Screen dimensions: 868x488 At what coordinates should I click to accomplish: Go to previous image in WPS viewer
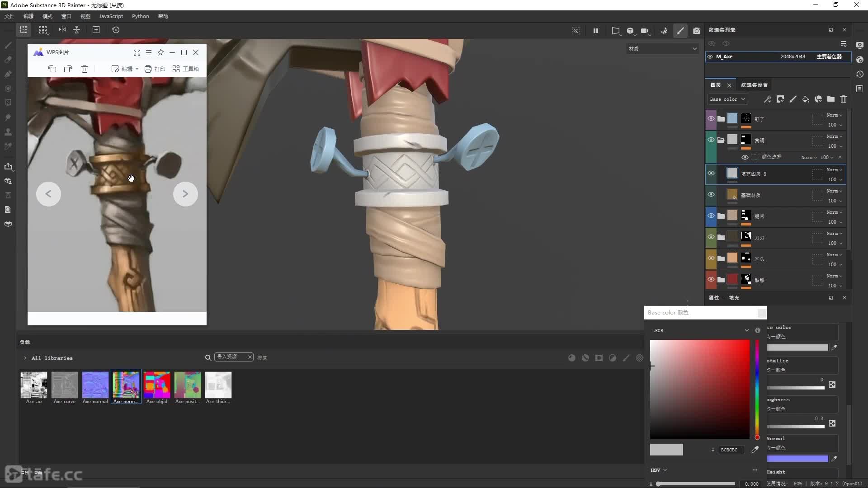click(48, 194)
